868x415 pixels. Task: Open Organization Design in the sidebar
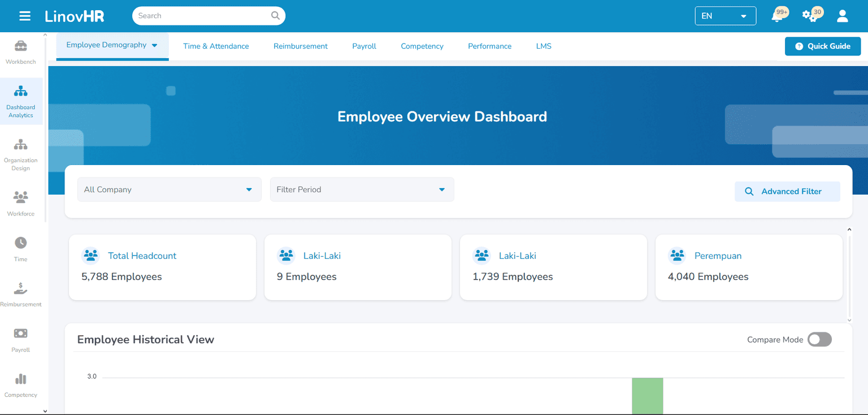click(21, 155)
